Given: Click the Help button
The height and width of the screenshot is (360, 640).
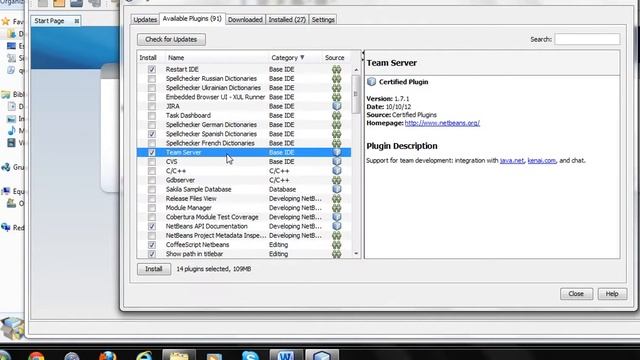Looking at the screenshot, I should coord(612,293).
